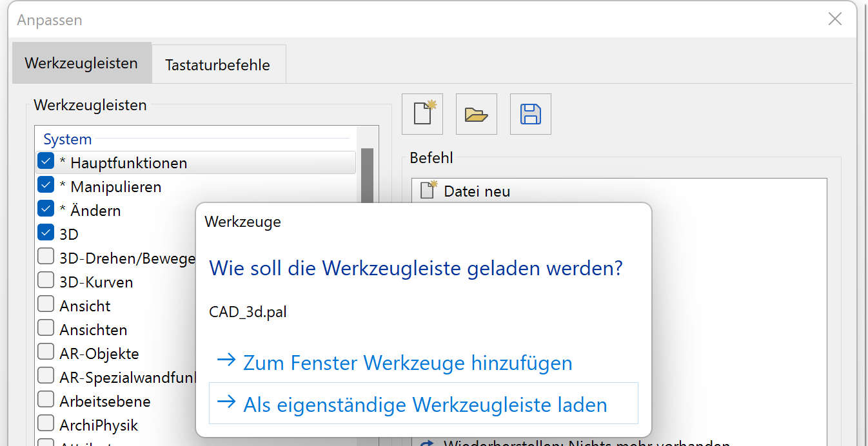Select the Werkzeugleisten tab
The image size is (868, 446).
[x=81, y=63]
